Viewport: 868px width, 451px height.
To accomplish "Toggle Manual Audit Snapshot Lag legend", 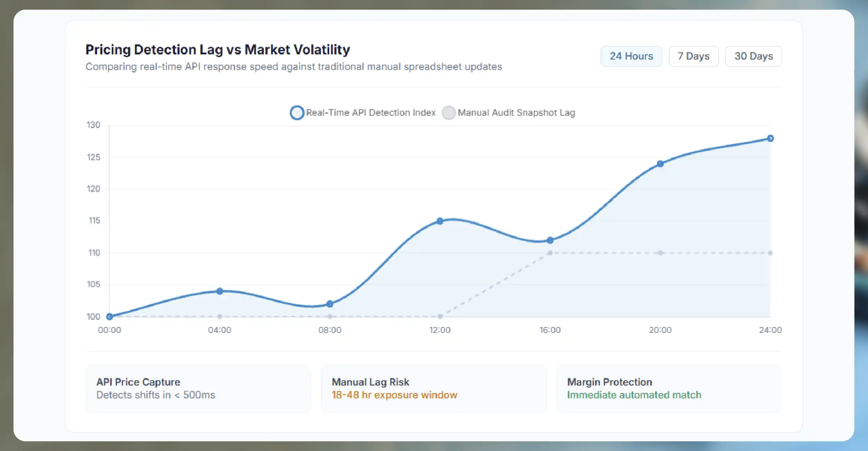I will [509, 113].
